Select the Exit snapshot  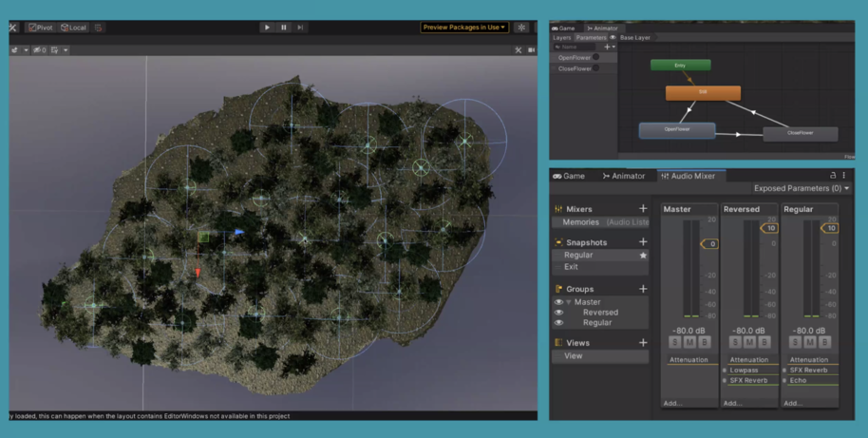pos(571,267)
